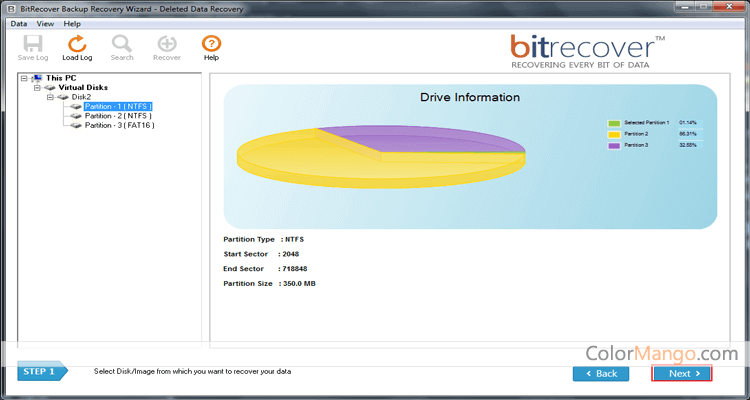Click the bitrecover logo
Screen dimensions: 750x400
click(587, 51)
